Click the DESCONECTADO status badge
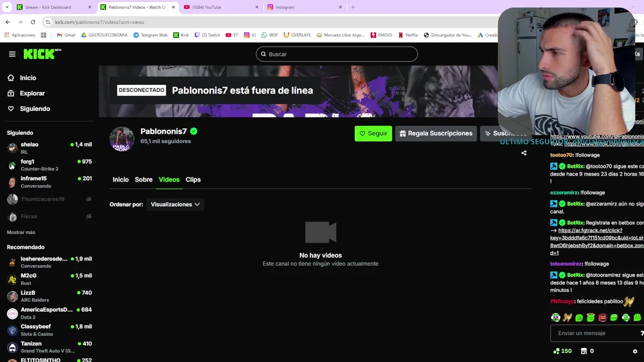The width and height of the screenshot is (644, 362). point(141,90)
